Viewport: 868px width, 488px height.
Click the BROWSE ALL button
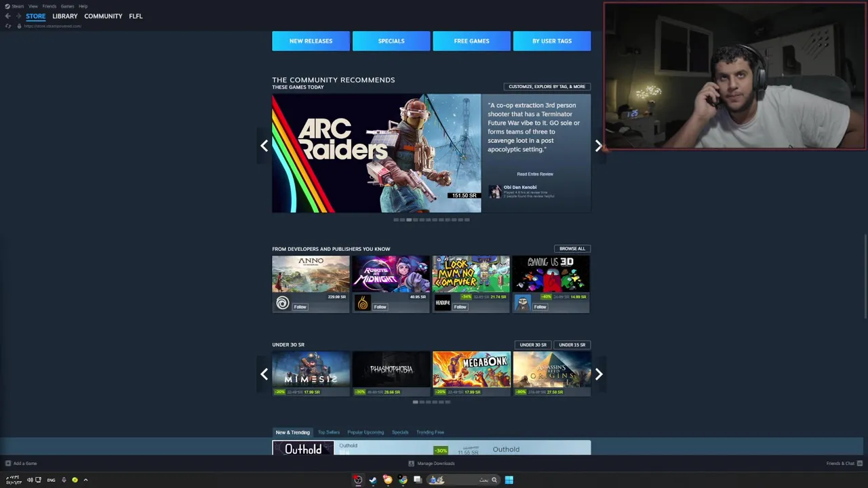(x=572, y=249)
